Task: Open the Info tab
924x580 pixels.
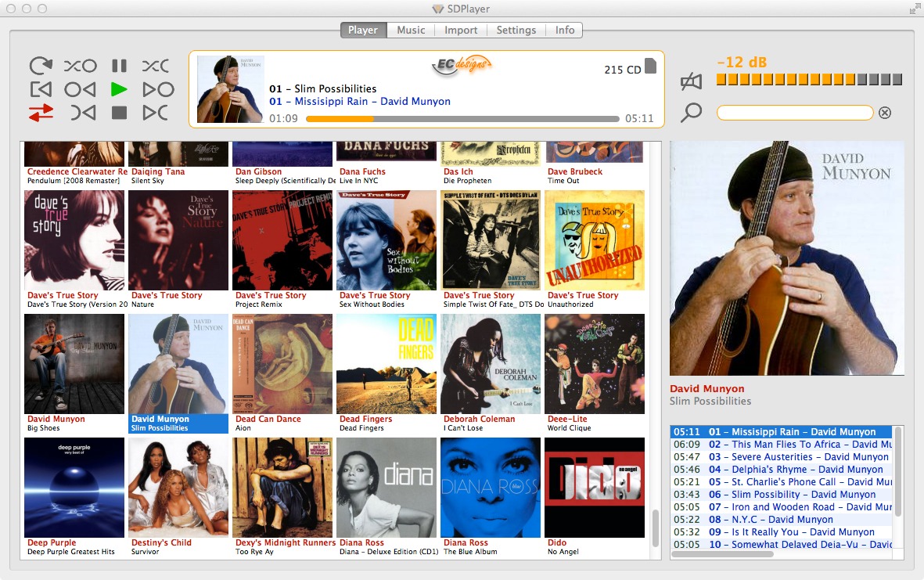Action: (x=565, y=30)
